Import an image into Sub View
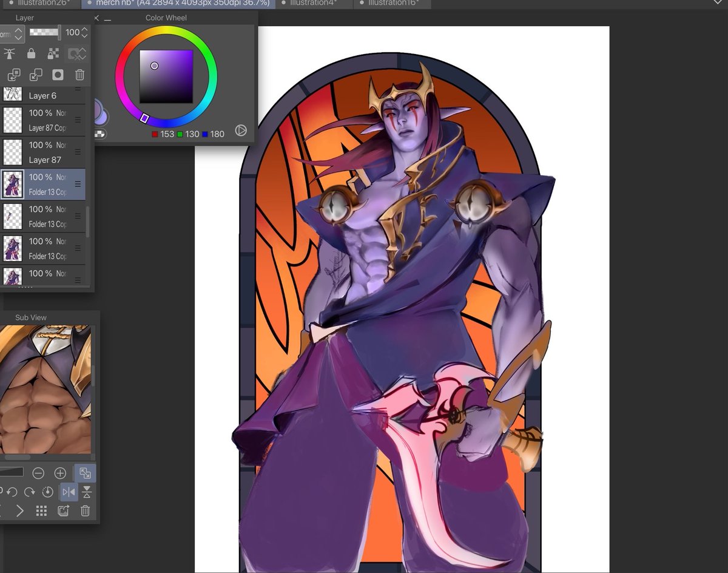Viewport: 728px width, 573px height. [x=63, y=511]
